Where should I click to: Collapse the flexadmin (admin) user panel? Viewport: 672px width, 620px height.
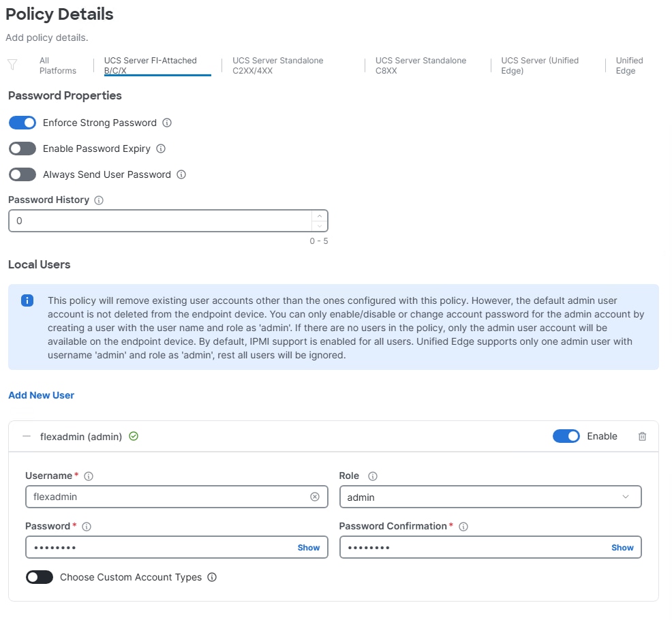click(x=27, y=436)
